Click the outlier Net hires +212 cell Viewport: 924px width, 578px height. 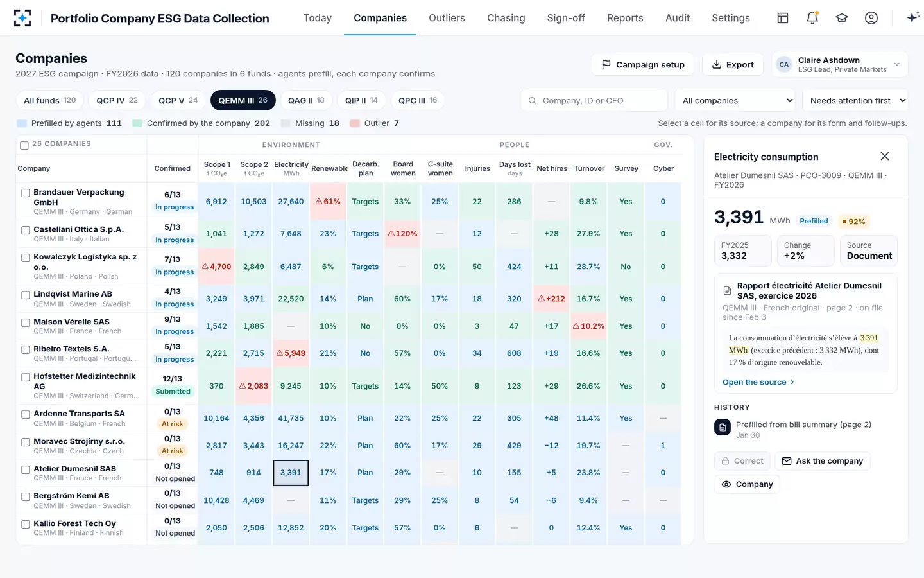[551, 299]
